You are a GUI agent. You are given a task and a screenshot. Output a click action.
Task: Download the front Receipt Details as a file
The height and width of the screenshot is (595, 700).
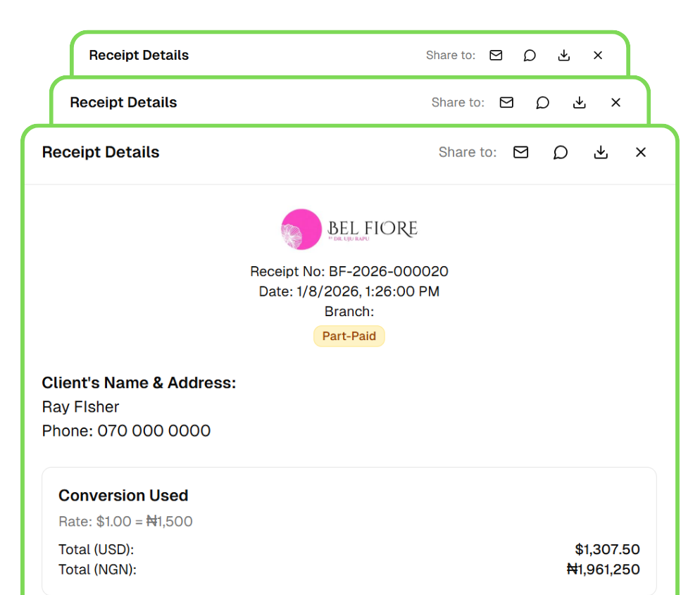[x=601, y=152]
